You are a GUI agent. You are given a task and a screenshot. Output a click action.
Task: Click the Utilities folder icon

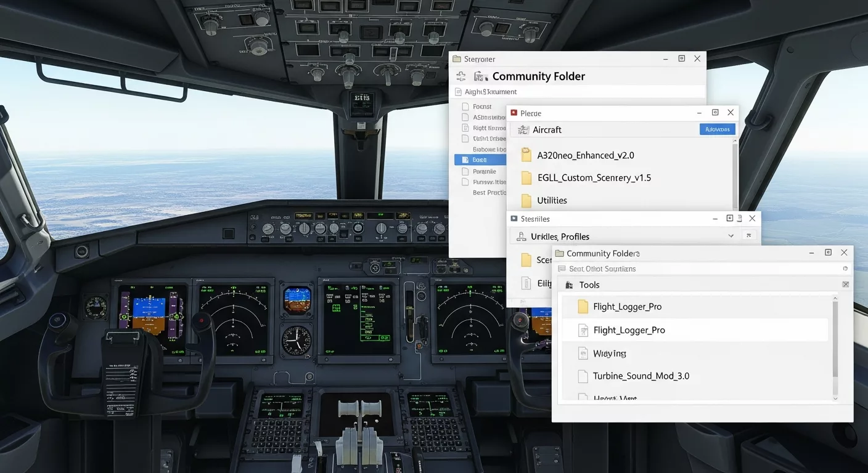pos(526,200)
